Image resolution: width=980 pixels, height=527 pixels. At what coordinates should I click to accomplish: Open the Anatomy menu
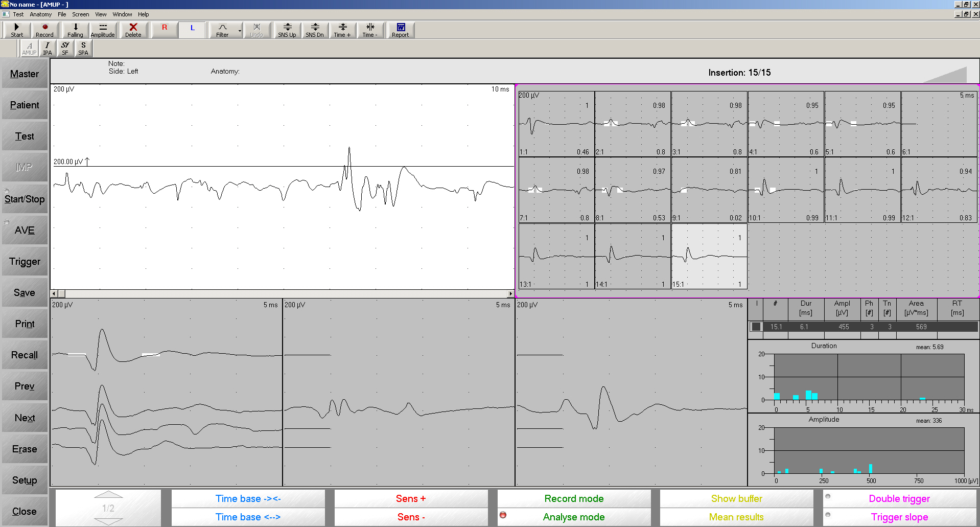pos(41,14)
